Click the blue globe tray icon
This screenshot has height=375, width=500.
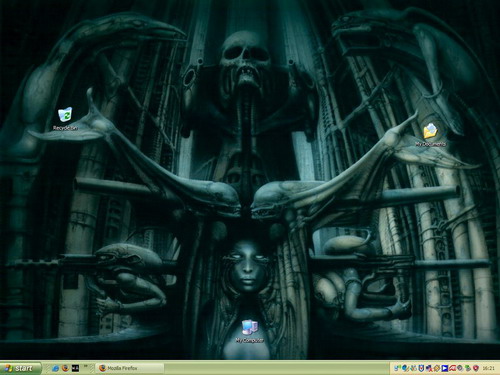pos(405,368)
